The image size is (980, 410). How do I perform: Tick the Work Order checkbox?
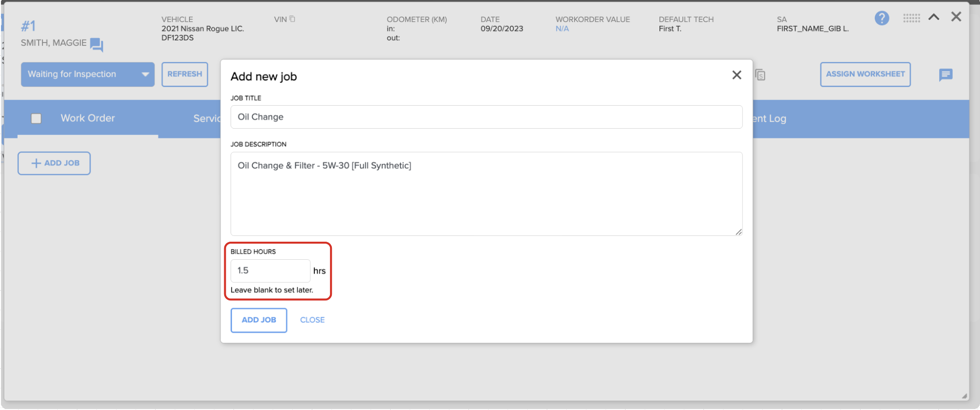36,118
